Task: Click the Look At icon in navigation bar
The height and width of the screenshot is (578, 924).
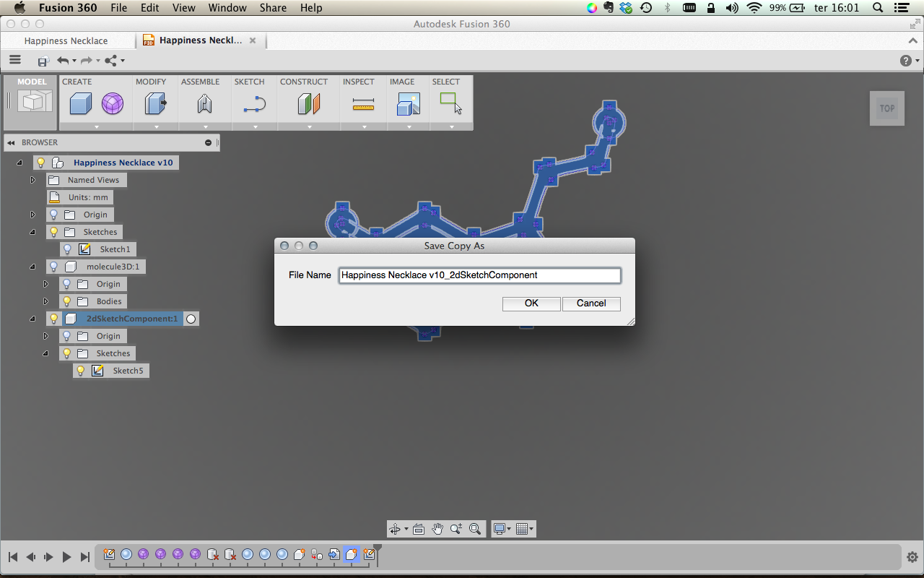Action: (419, 529)
